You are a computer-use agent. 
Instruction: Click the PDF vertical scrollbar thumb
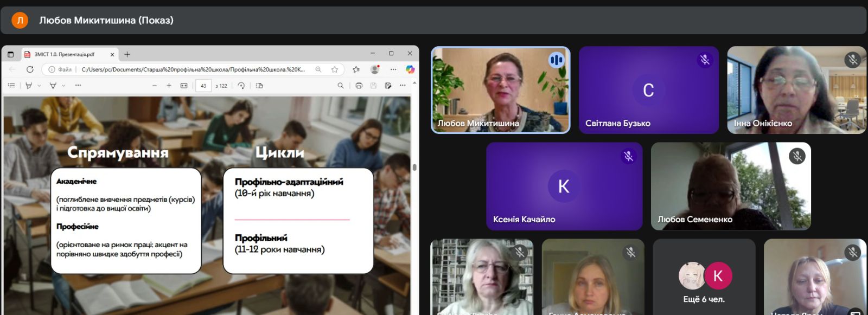[x=414, y=168]
